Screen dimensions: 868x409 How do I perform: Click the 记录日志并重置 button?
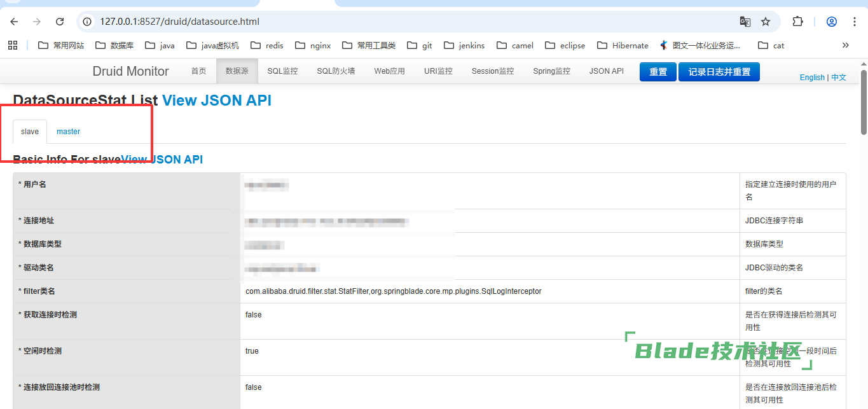click(719, 72)
